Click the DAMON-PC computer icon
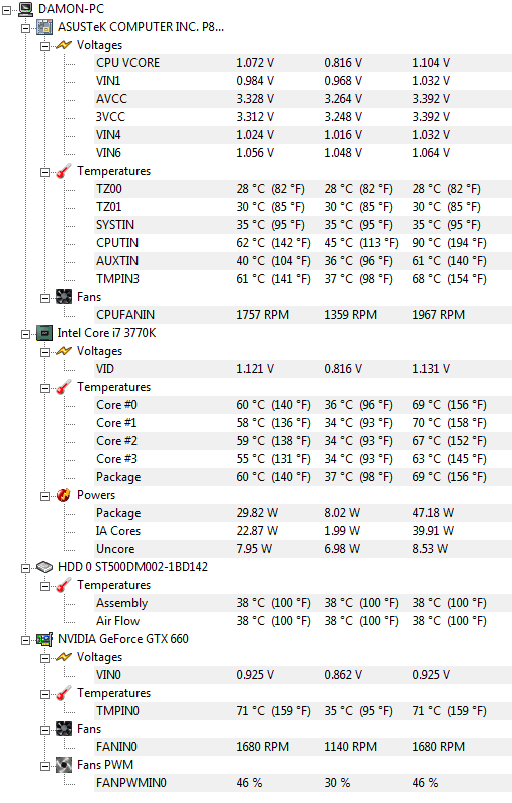 (26, 9)
